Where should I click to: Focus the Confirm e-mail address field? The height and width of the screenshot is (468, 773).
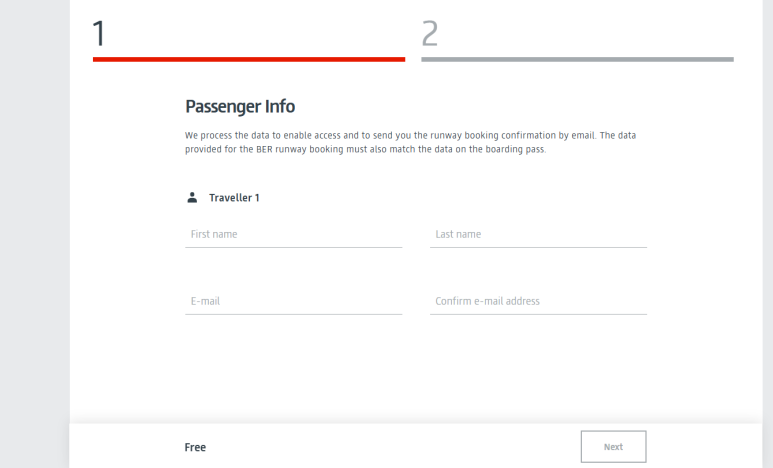[538, 301]
